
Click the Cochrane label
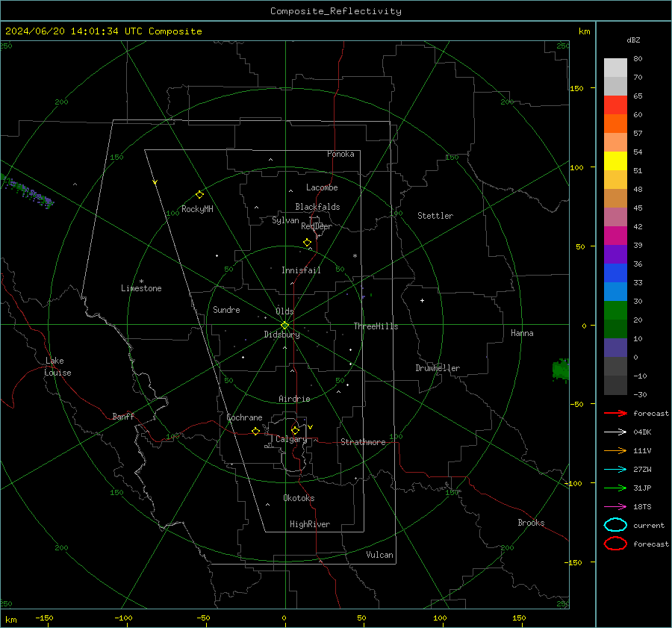[244, 417]
